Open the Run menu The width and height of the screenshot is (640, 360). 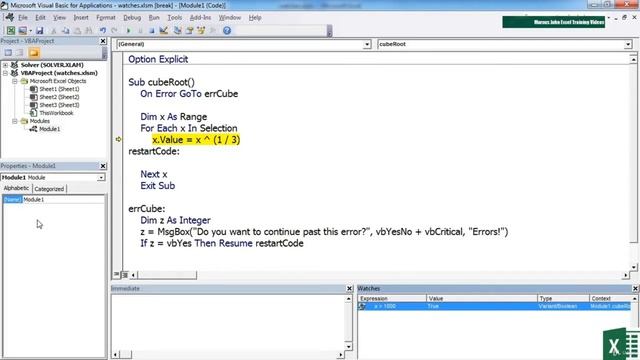154,18
